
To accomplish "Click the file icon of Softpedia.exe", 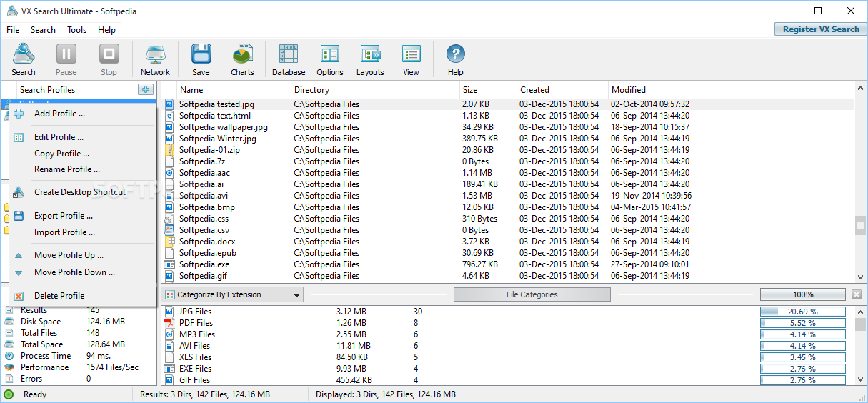I will click(x=169, y=264).
